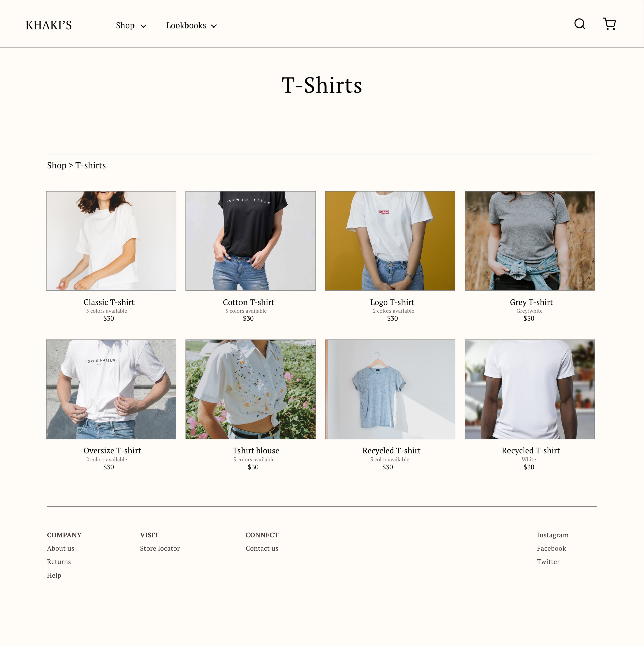Screen dimensions: 644x646
Task: Expand the Lookbooks dropdown chevron
Action: (x=214, y=26)
